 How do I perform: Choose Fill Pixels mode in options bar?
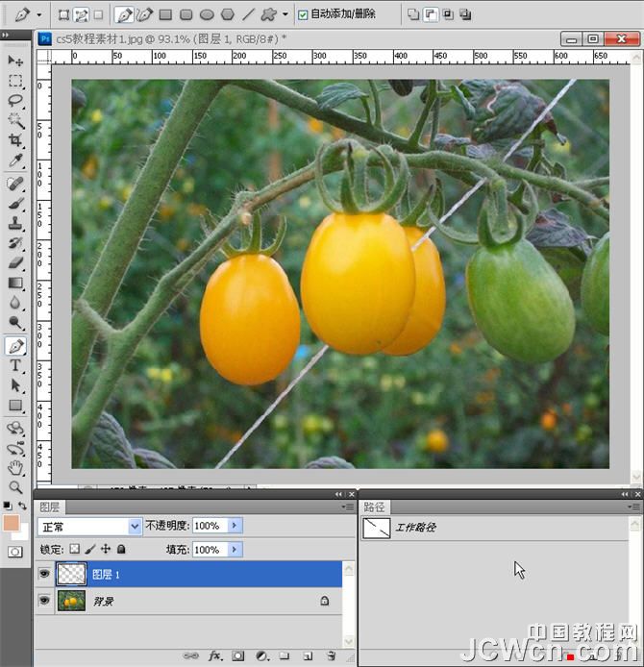tap(98, 15)
